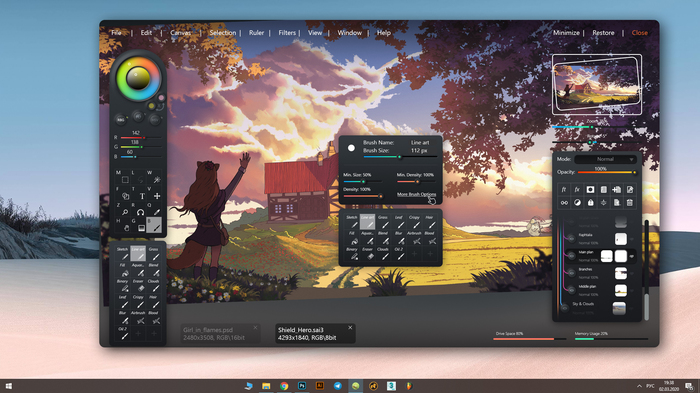Click the layers panel scrollbar
The width and height of the screenshot is (700, 393).
pos(646,270)
